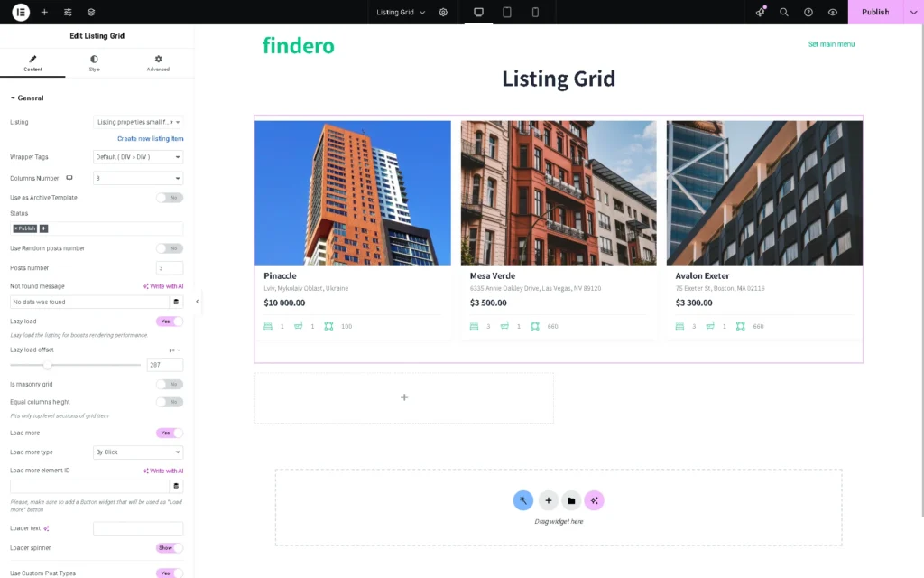Screen dimensions: 924x578
Task: Switch to the Style tab
Action: 95,62
